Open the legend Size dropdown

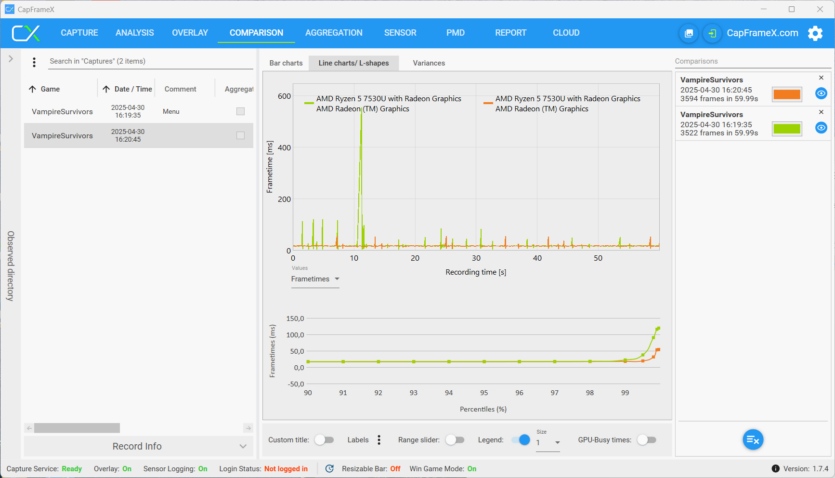[x=548, y=443]
